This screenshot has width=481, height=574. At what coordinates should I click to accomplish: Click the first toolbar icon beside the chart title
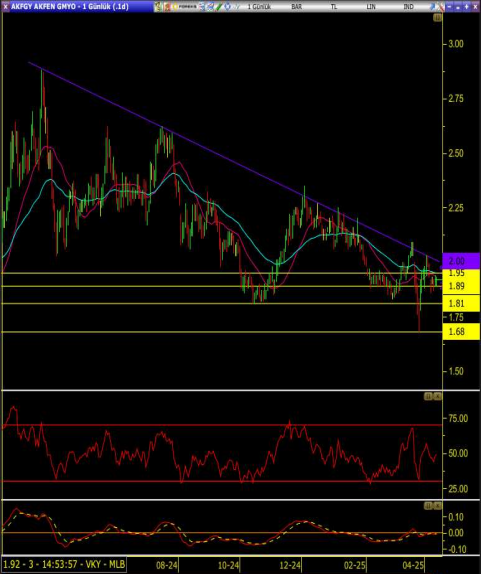pyautogui.click(x=158, y=7)
